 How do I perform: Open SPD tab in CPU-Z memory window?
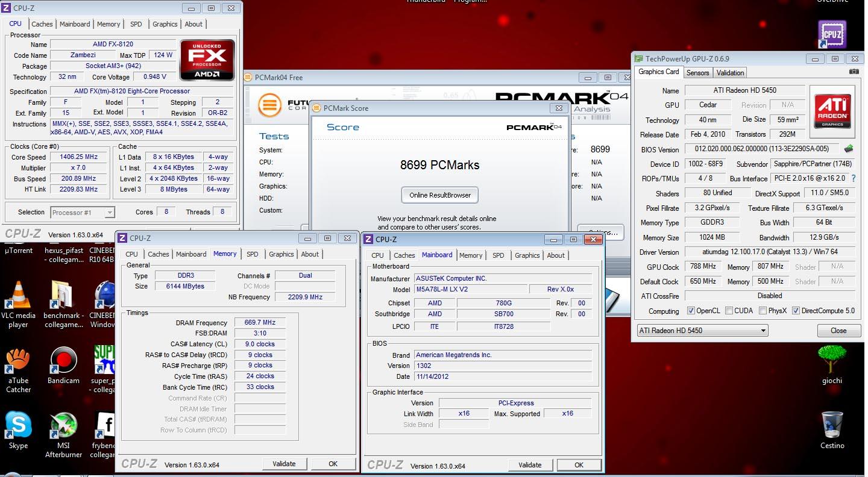pos(252,254)
